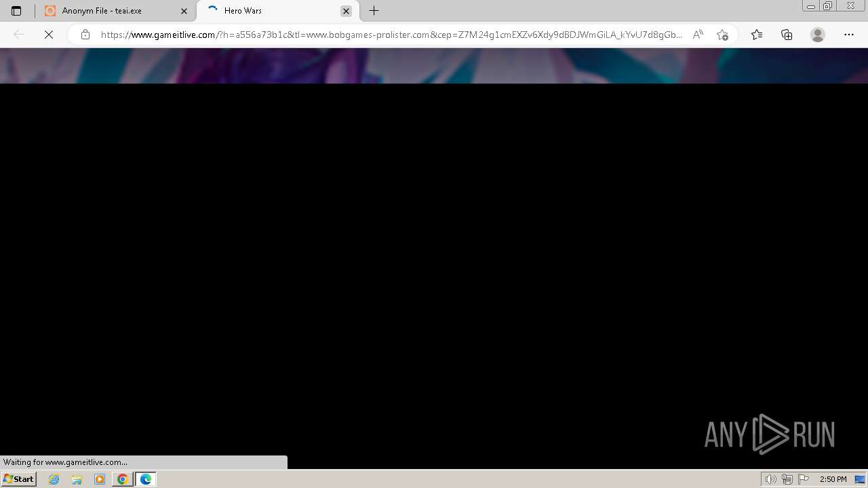Open the network status tray icon
868x488 pixels.
click(x=787, y=479)
